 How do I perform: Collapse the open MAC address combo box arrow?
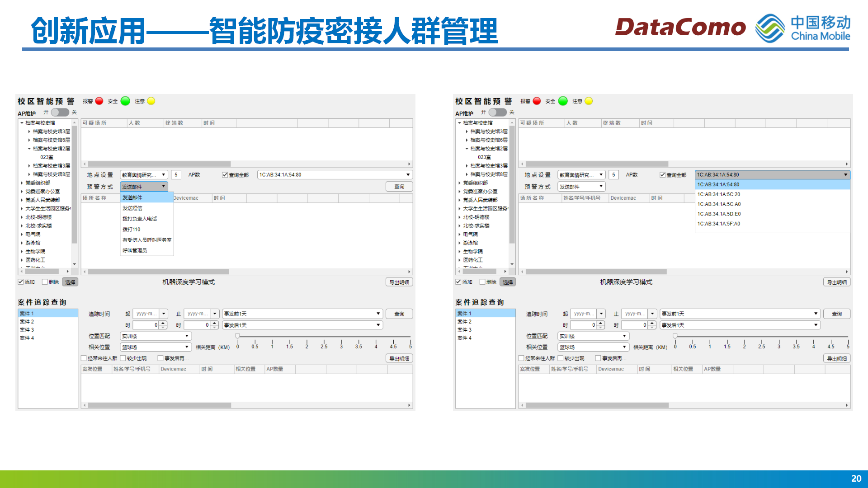pos(845,175)
